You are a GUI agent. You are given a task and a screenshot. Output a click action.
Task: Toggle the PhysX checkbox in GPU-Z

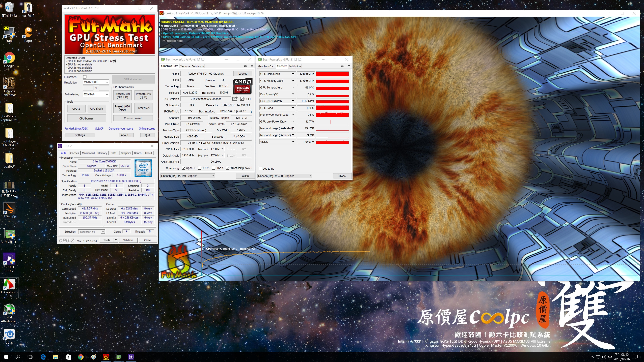(213, 168)
